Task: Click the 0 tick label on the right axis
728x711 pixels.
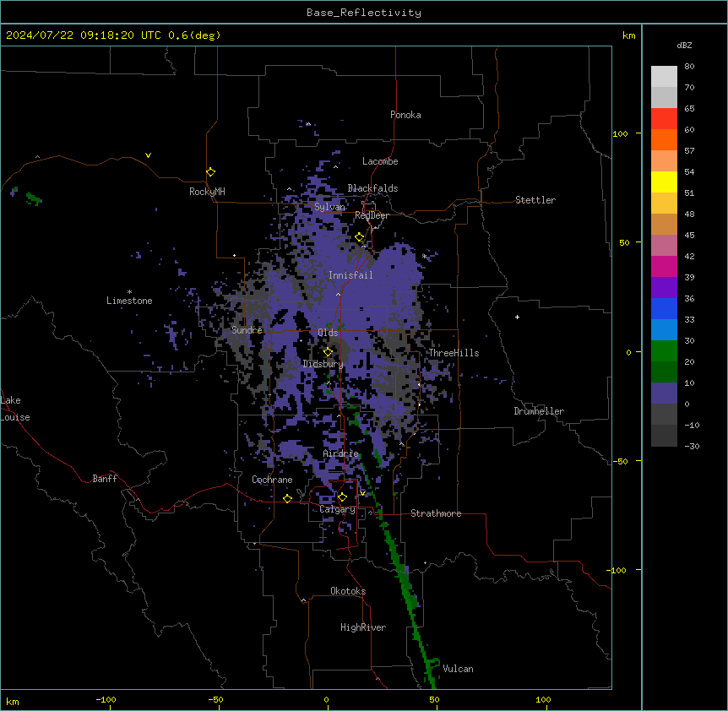Action: pos(628,352)
